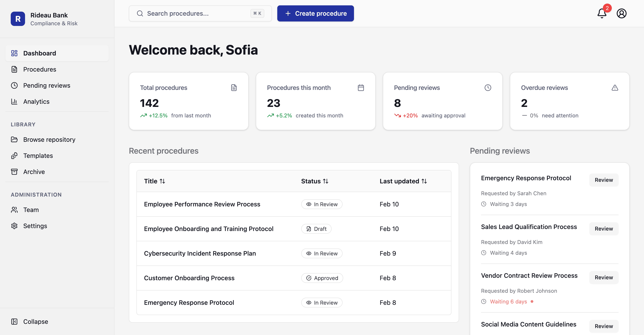Review the Emergency Response Protocol request
Image resolution: width=644 pixels, height=335 pixels.
tap(604, 180)
